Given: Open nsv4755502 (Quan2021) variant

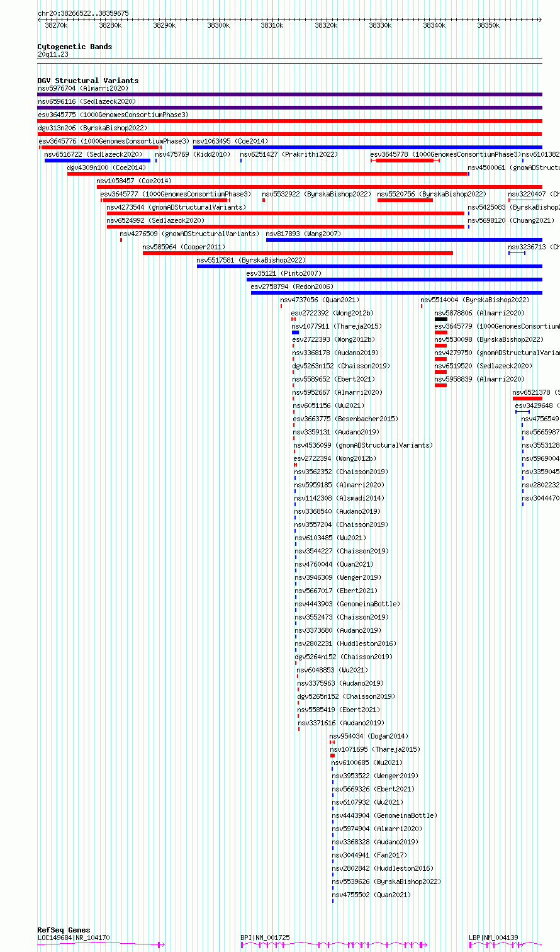Looking at the screenshot, I should click(x=371, y=895).
